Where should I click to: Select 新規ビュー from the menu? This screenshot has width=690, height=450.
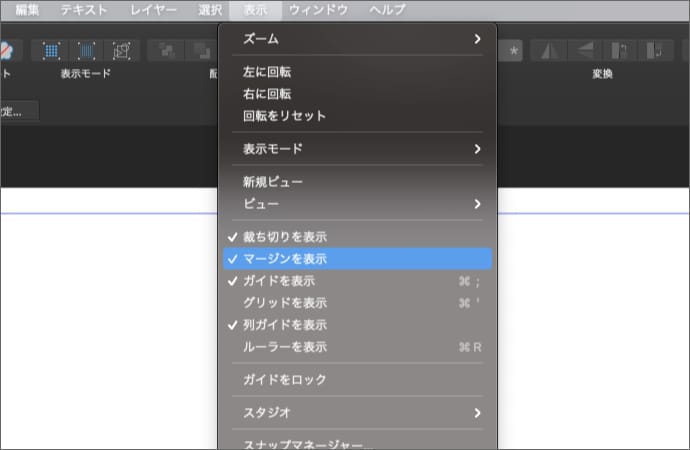tap(273, 182)
